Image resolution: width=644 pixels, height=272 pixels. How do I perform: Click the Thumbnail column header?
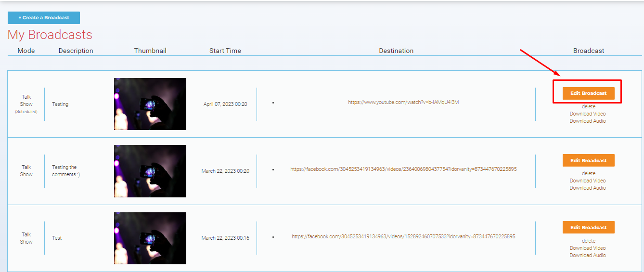tap(150, 51)
